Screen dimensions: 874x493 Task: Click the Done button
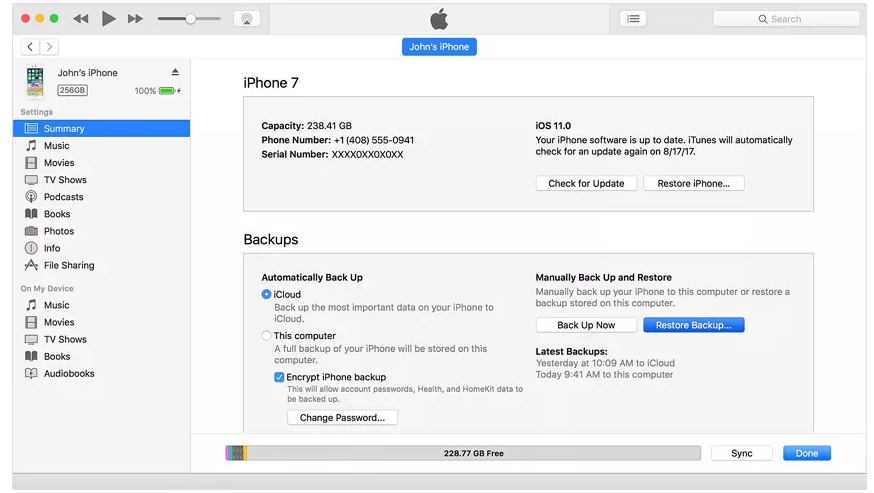807,453
